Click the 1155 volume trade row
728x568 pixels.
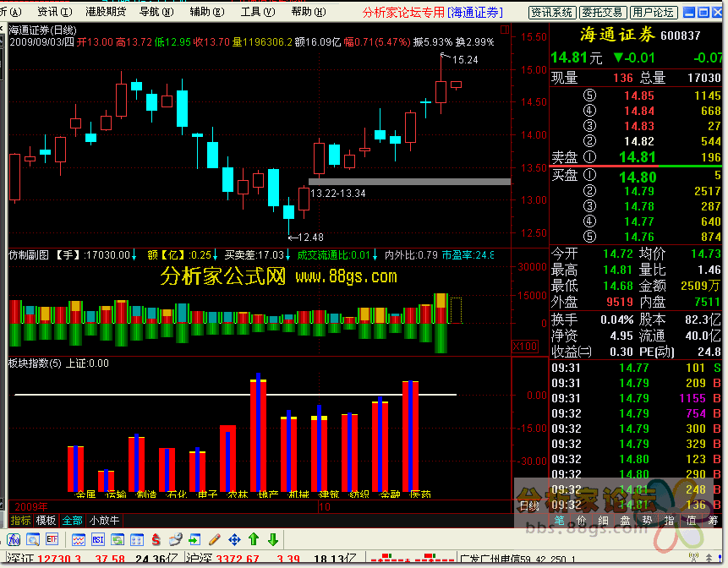coord(636,398)
